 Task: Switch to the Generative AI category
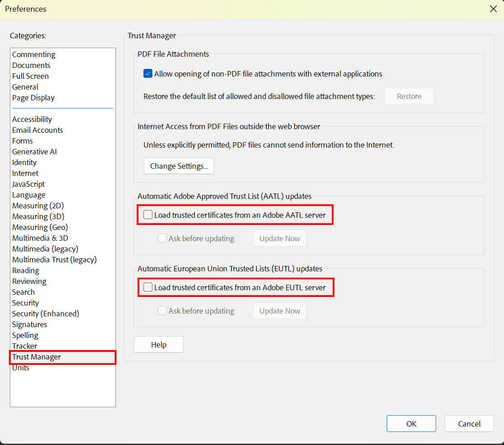[x=34, y=151]
